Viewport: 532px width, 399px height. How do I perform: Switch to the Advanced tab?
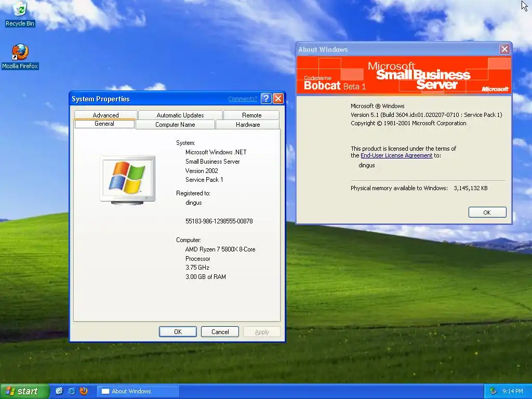point(105,115)
